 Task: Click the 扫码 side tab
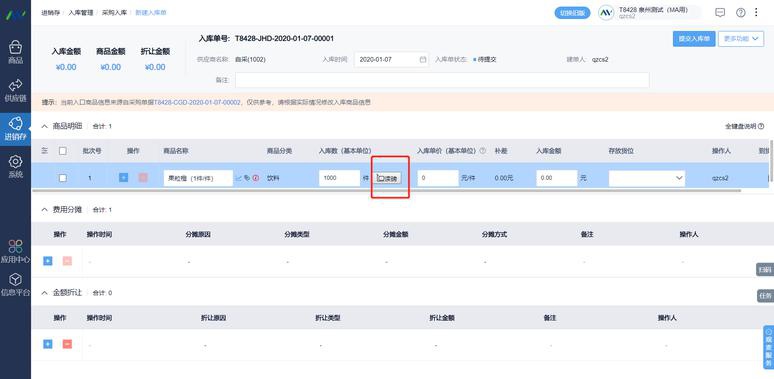click(765, 269)
